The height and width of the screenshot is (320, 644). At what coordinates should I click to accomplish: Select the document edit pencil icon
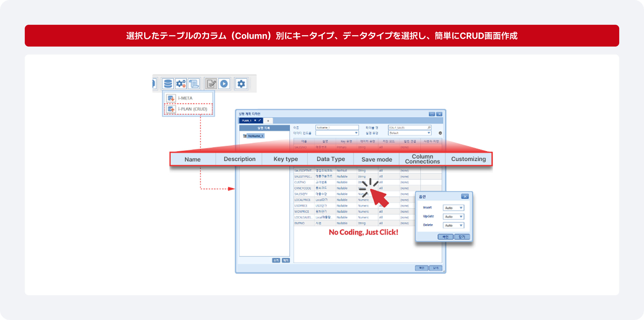(x=211, y=84)
